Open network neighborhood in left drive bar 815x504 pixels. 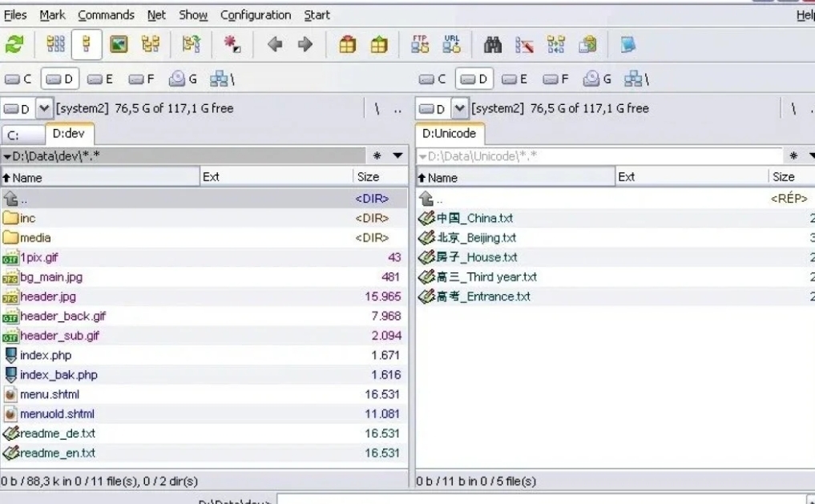coord(223,79)
